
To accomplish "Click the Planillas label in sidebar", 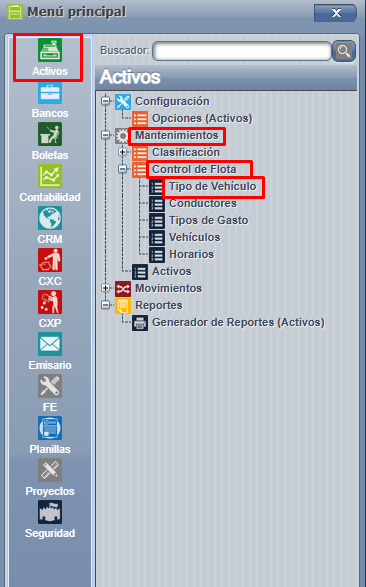I will click(50, 449).
